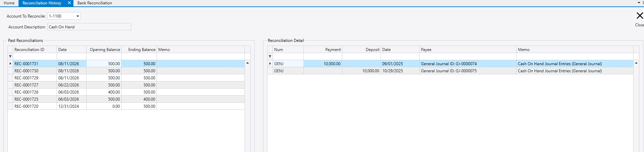The width and height of the screenshot is (644, 152).
Task: Click date 06/22/2026 cell
Action: [x=71, y=85]
